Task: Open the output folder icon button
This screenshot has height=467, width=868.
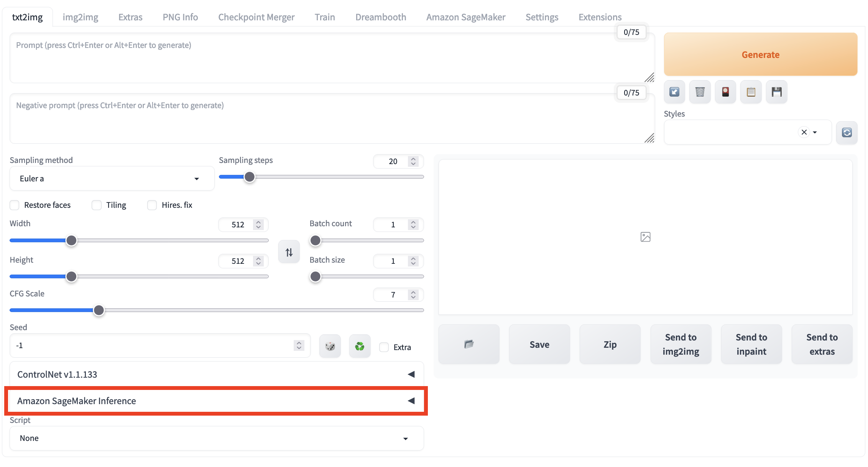Action: tap(469, 344)
